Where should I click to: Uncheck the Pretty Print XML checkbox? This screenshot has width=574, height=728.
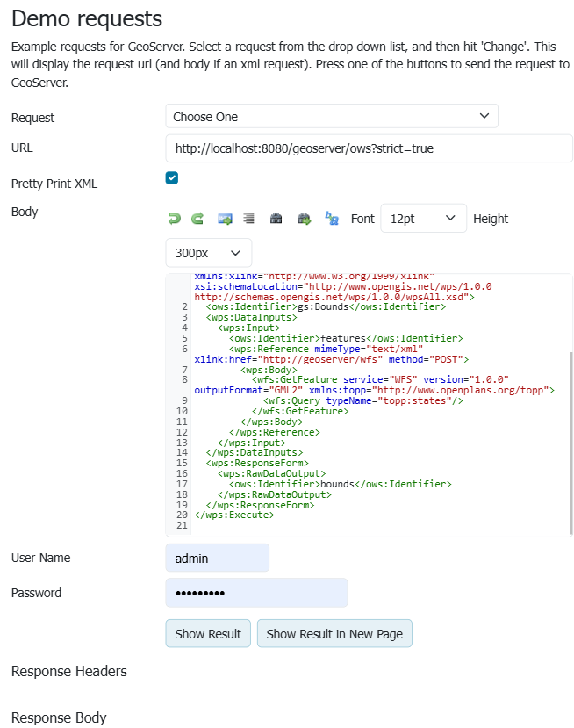point(172,178)
